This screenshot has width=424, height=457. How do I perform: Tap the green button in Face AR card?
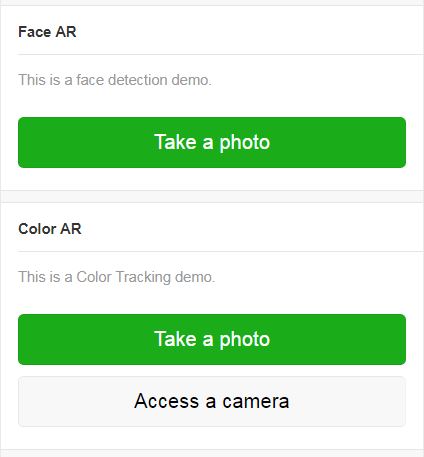click(x=212, y=142)
